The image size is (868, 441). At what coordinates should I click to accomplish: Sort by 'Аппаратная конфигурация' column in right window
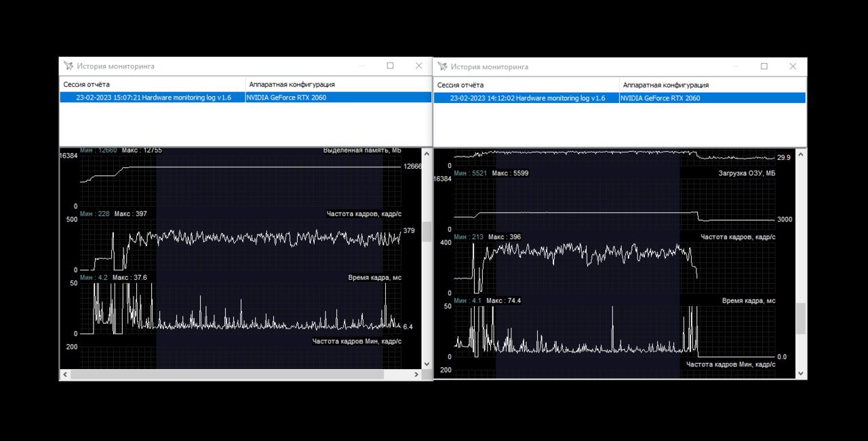pos(712,85)
